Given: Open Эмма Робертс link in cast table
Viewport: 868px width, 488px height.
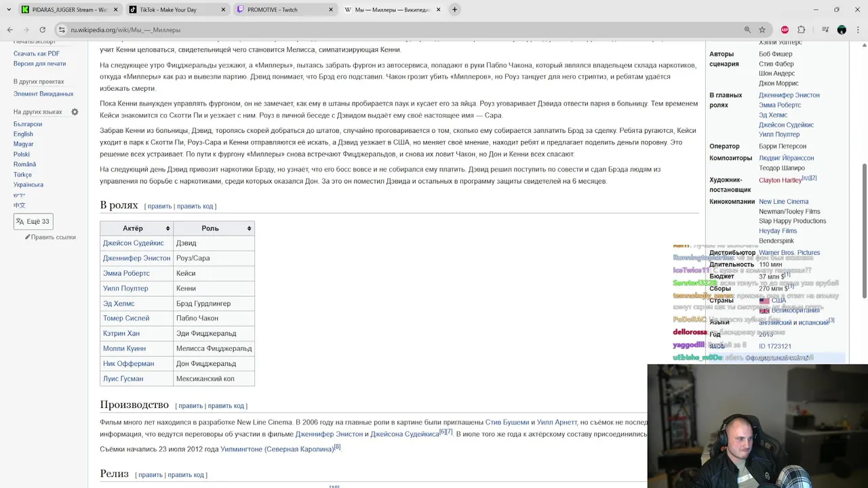Looking at the screenshot, I should pos(126,273).
